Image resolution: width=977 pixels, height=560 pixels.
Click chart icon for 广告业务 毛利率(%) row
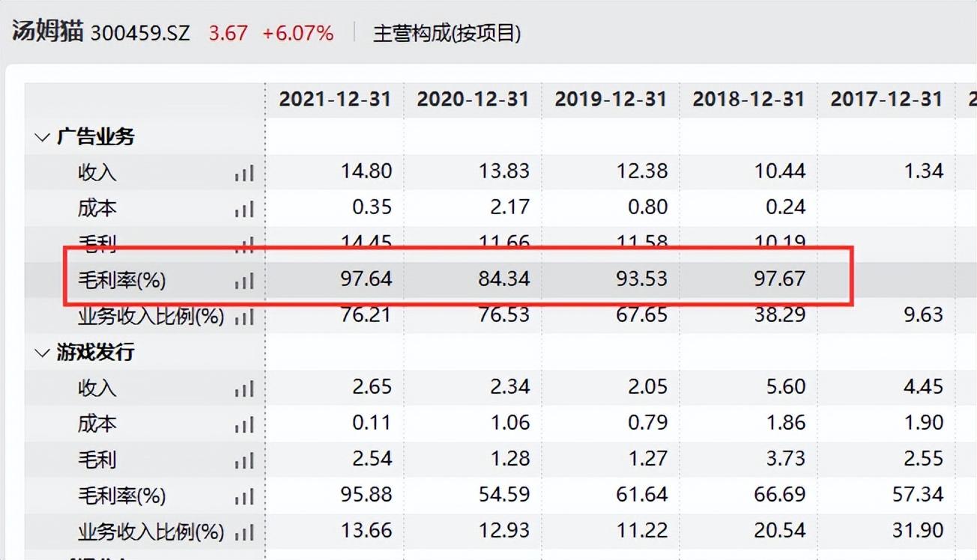244,281
